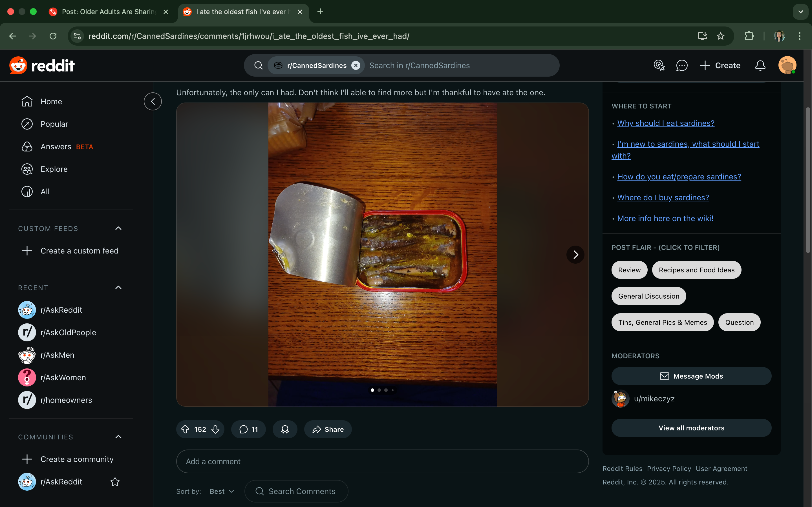The width and height of the screenshot is (812, 507).
Task: Open your profile avatar menu
Action: click(x=787, y=65)
